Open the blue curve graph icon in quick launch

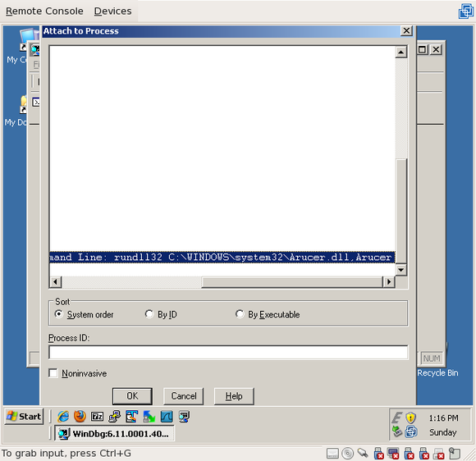(167, 417)
